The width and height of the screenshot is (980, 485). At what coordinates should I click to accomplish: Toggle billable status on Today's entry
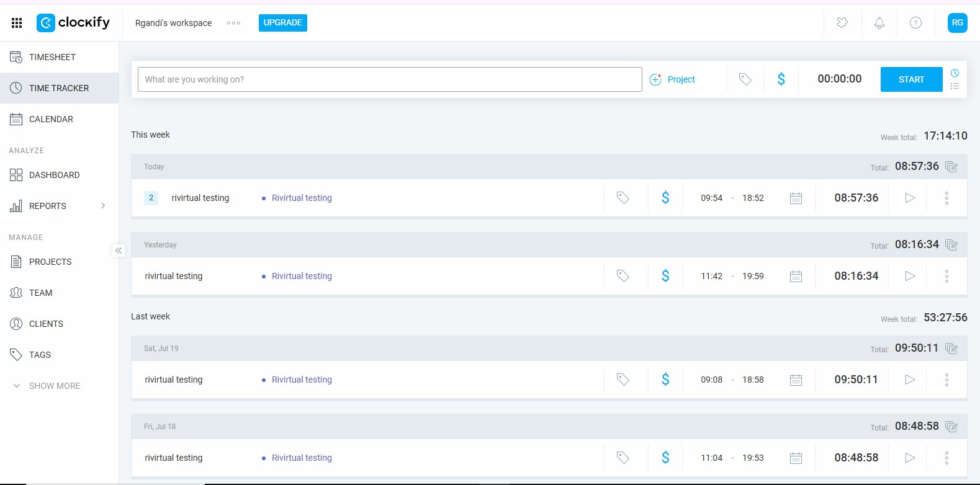coord(665,198)
